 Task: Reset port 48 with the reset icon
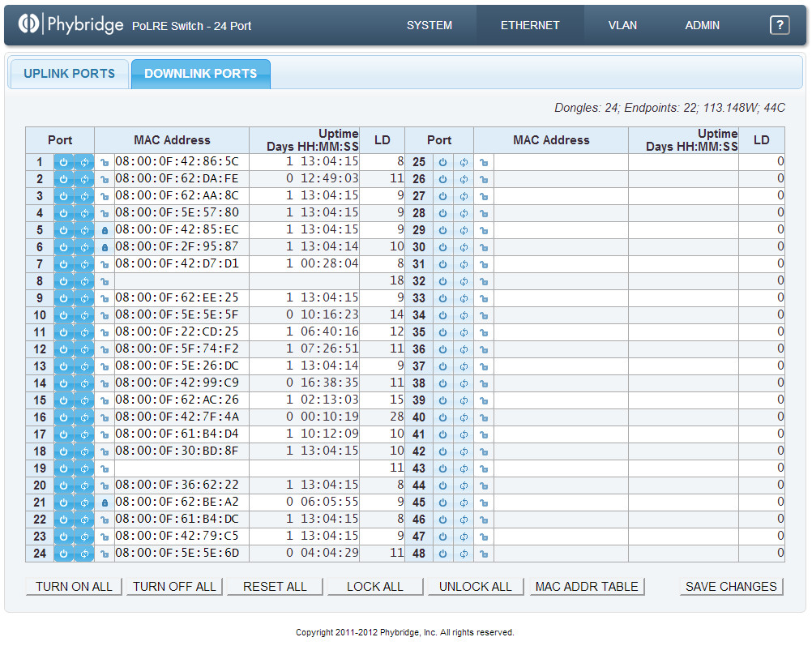464,554
